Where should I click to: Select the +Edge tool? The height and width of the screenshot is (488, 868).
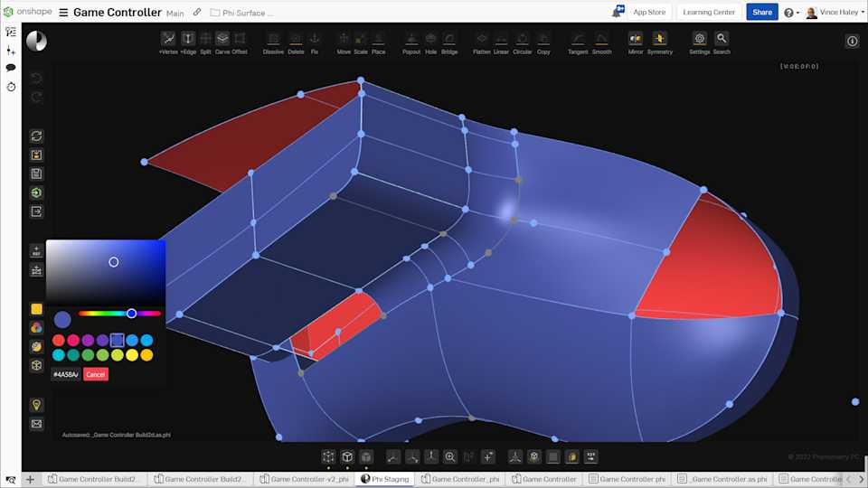[x=188, y=42]
